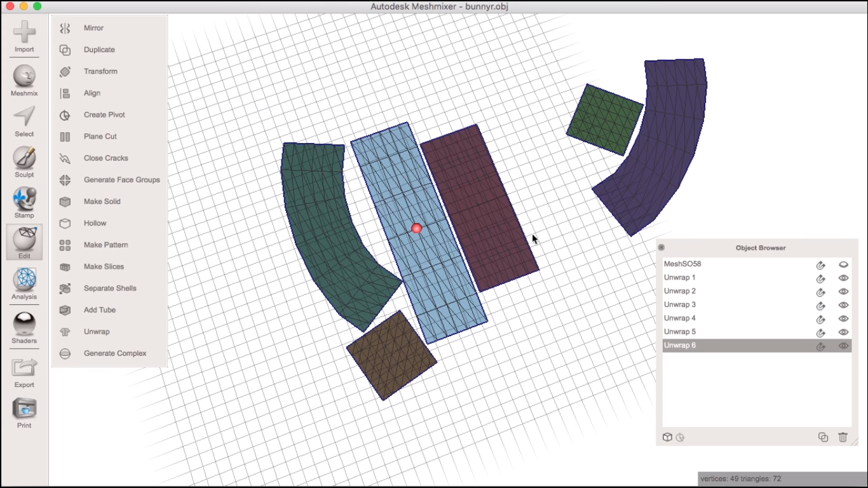Hide the Unwrap 2 object
This screenshot has height=488, width=868.
(x=843, y=292)
